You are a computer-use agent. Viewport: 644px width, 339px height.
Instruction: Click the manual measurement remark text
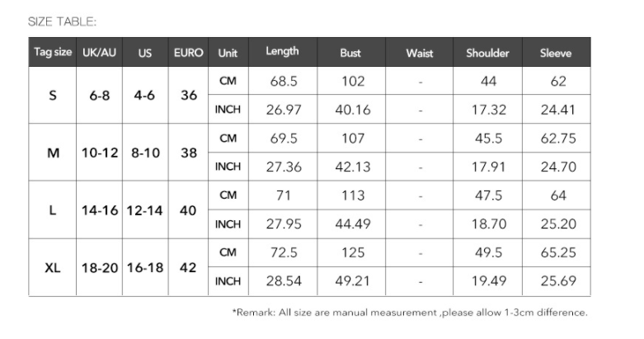410,313
